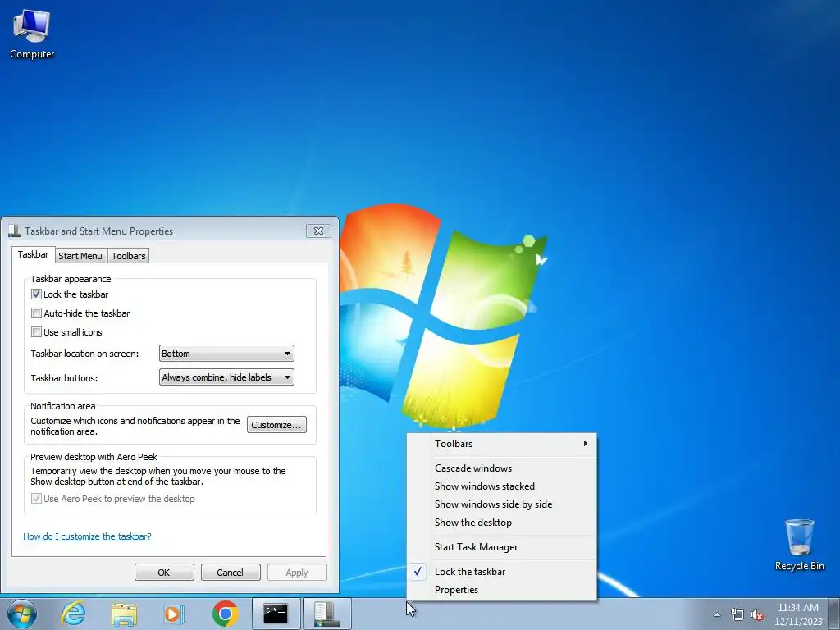
Task: Click the muted volume tray icon
Action: [757, 615]
